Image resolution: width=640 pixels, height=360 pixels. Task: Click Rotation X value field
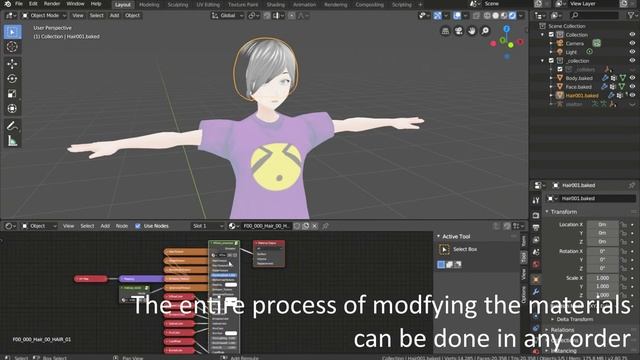(602, 251)
